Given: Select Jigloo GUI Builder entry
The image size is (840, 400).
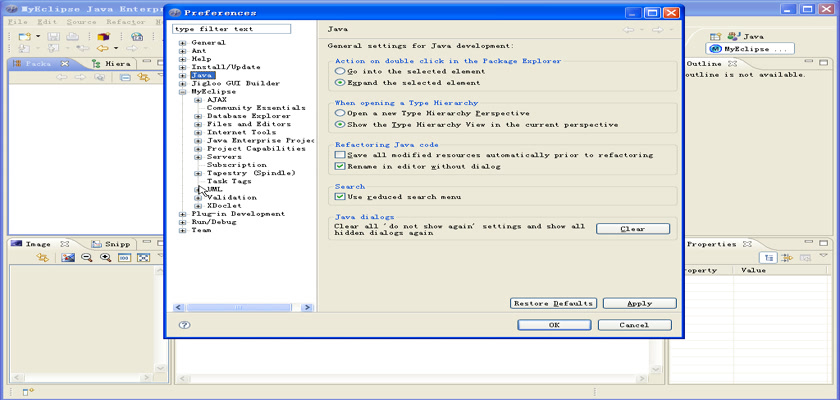Looking at the screenshot, I should tap(235, 84).
